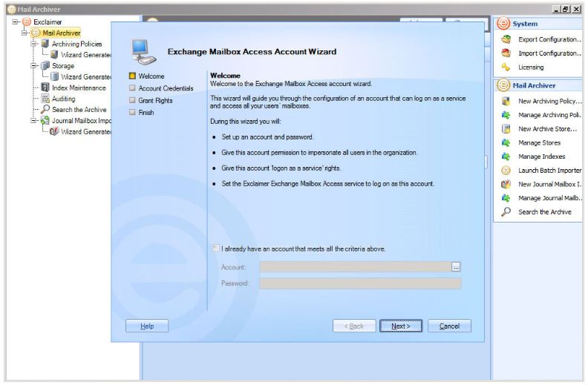Click the New Journal Mailbox Import icon
The height and width of the screenshot is (385, 588).
tap(506, 184)
